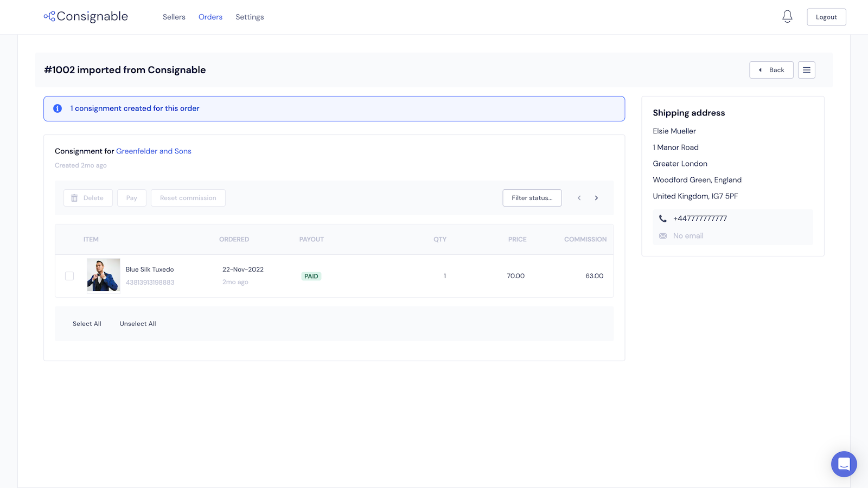
Task: Click the envelope email icon
Action: point(662,236)
